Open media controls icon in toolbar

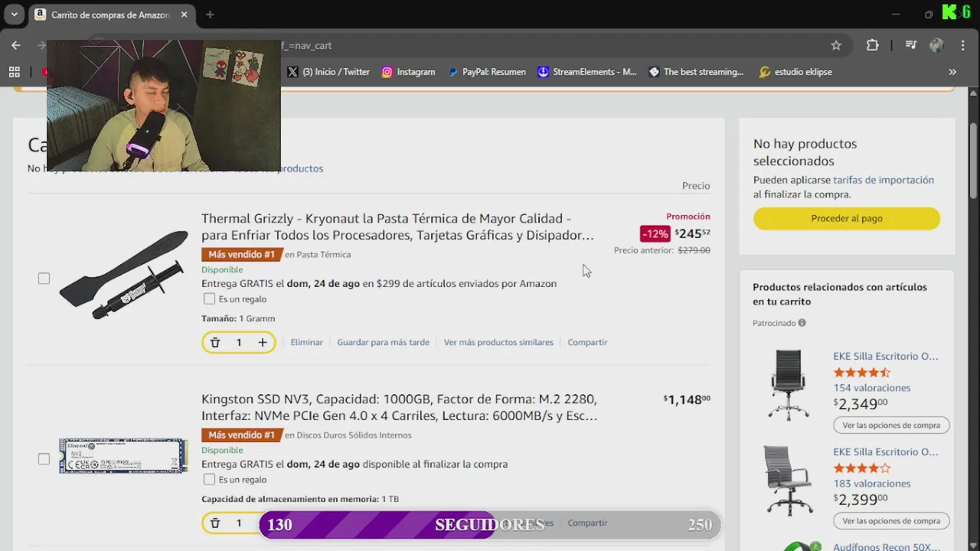[x=910, y=45]
